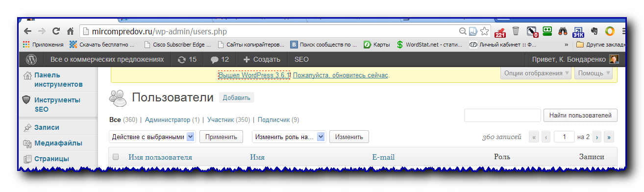The image size is (644, 192).
Task: Open the browser home page icon
Action: 70,31
